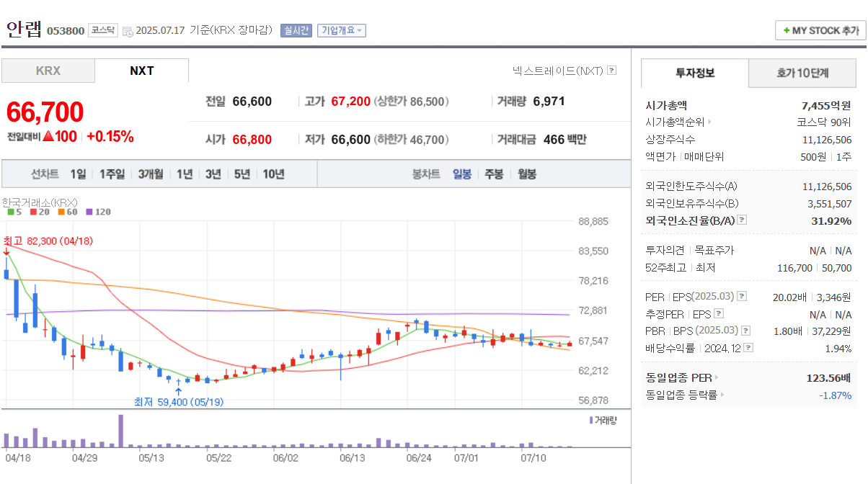The image size is (868, 484).
Task: Select the 10년 chart period
Action: click(273, 174)
